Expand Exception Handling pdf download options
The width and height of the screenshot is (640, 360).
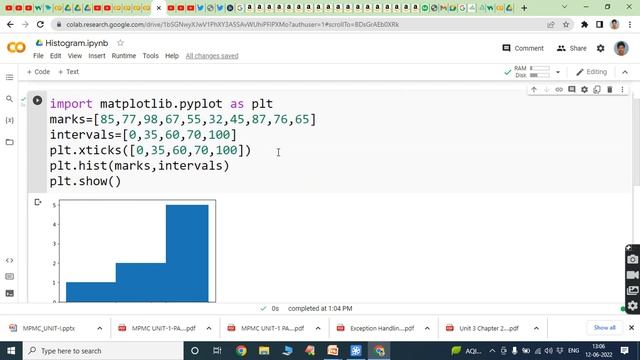(x=427, y=328)
